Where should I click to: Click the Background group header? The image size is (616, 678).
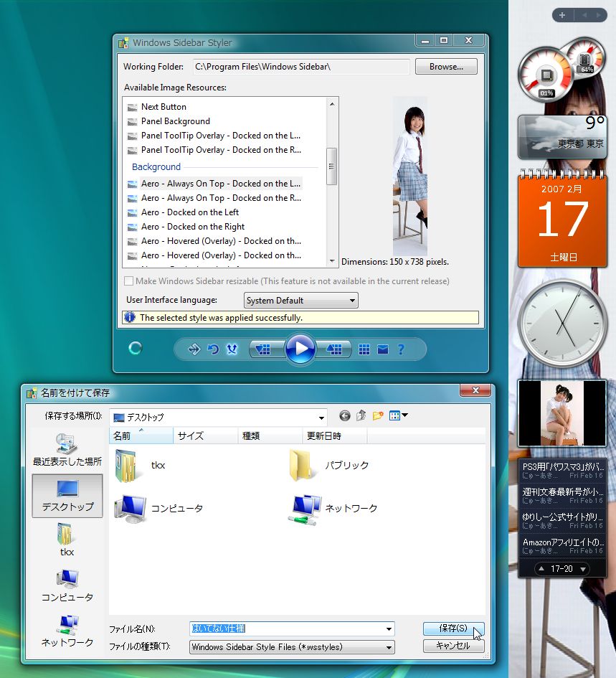[156, 167]
